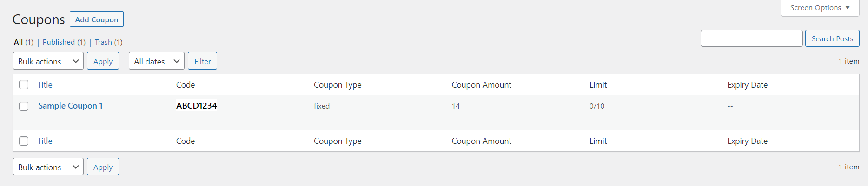Screen dimensions: 868x186
Task: Switch to the Published coupons view
Action: pyautogui.click(x=59, y=42)
